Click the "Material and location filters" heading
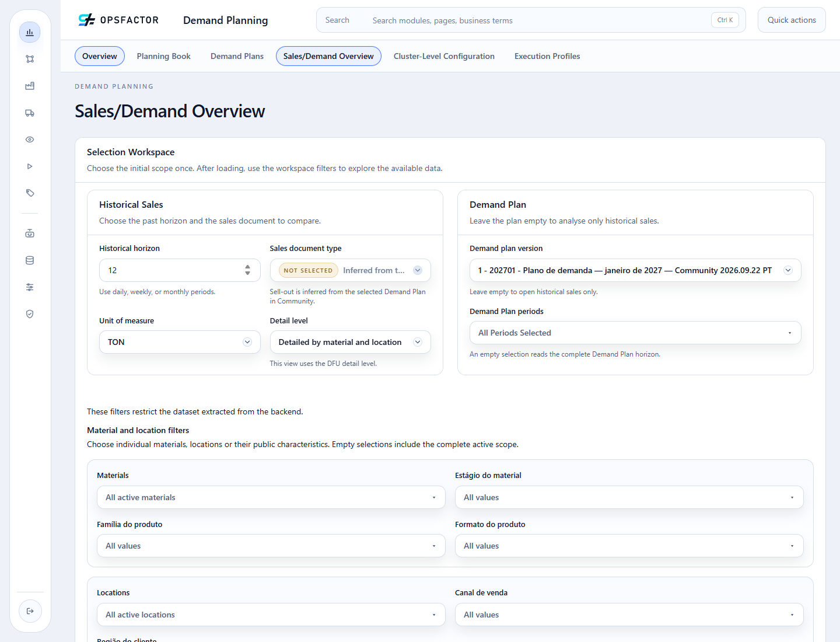840x642 pixels. click(138, 430)
